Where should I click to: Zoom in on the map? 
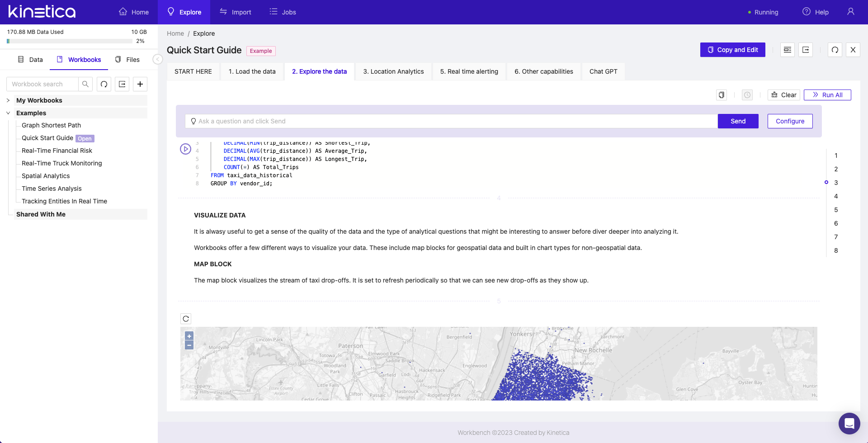[189, 336]
